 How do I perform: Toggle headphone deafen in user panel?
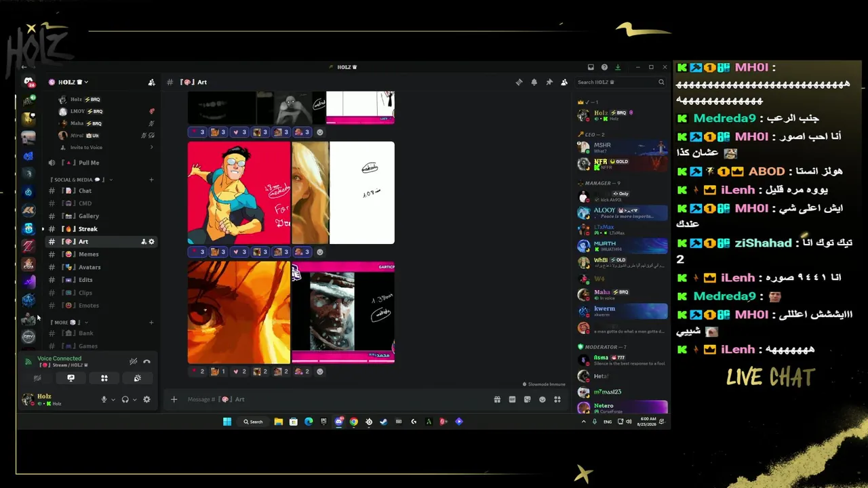click(x=125, y=400)
